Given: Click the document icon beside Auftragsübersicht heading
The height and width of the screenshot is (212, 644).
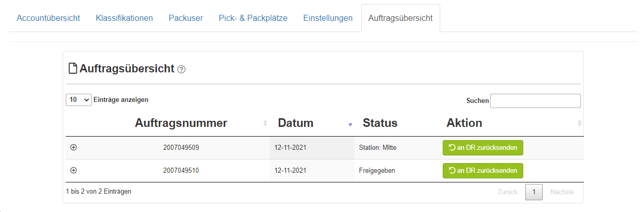Looking at the screenshot, I should (73, 68).
